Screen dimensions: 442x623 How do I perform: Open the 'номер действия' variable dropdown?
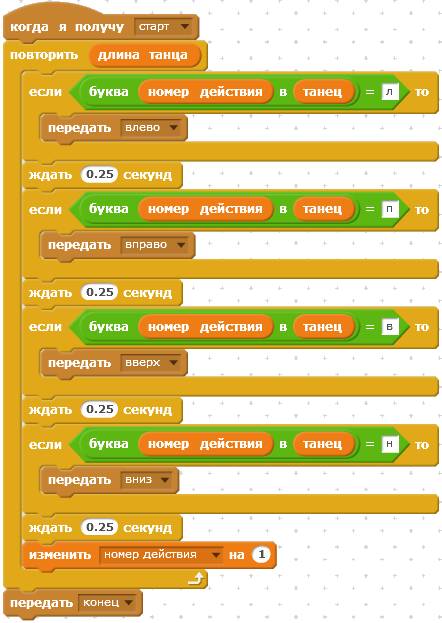(162, 555)
